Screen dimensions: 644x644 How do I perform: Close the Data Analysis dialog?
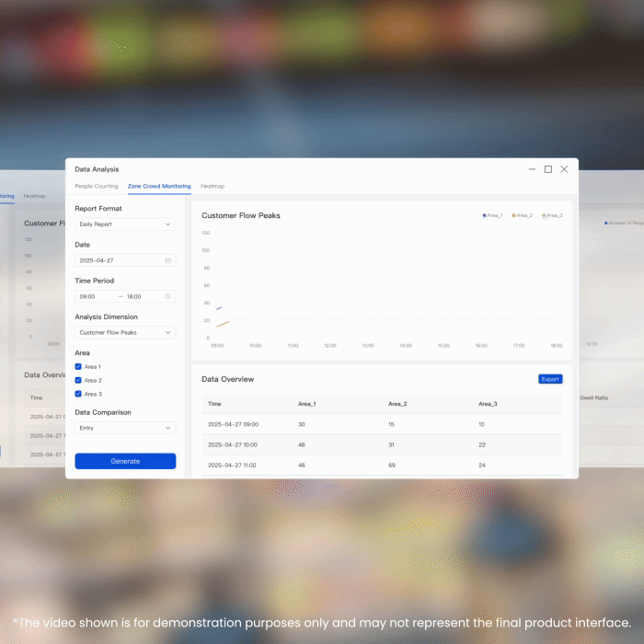coord(564,169)
